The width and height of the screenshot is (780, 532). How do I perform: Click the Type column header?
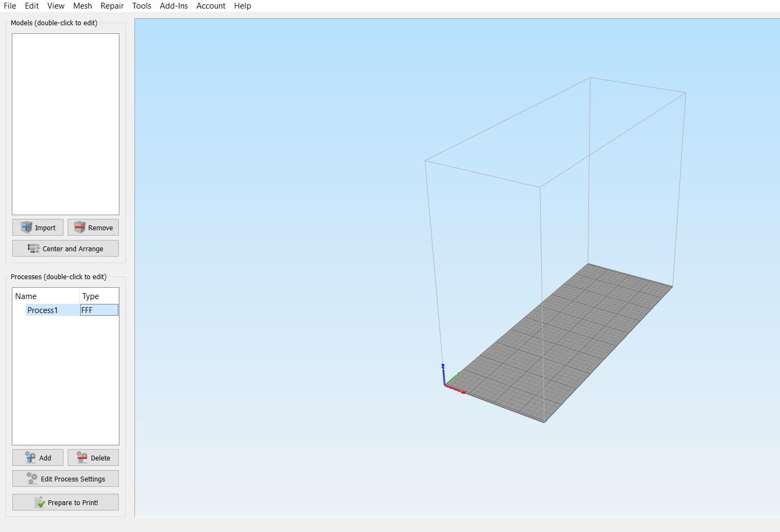click(99, 296)
